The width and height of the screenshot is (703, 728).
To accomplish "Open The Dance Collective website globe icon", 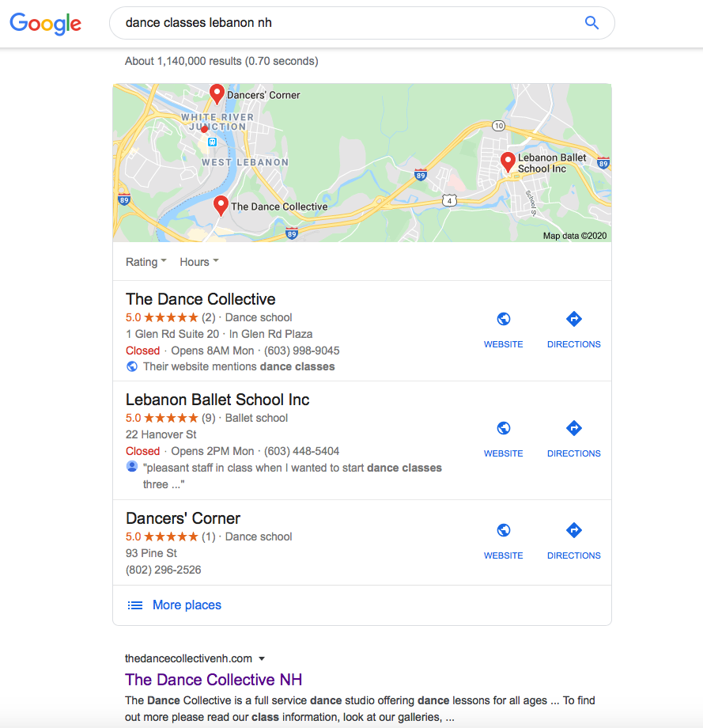I will tap(504, 319).
